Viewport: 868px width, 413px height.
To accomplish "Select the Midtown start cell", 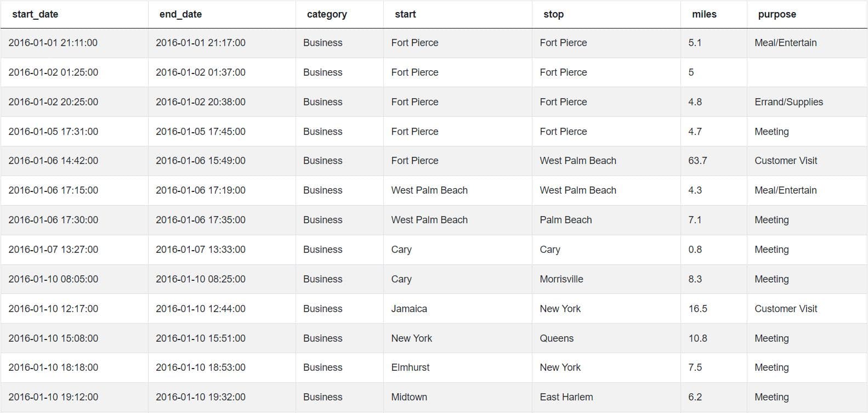I will click(x=409, y=397).
